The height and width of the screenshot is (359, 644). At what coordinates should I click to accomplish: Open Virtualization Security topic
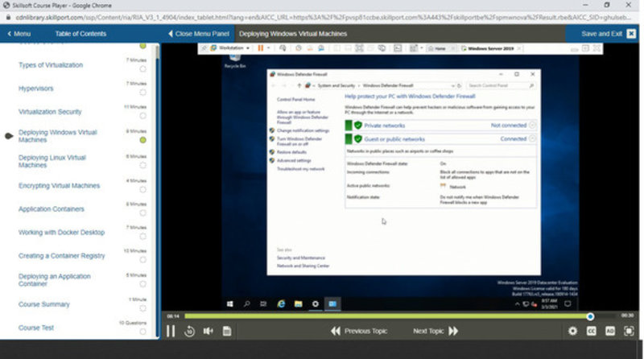tap(50, 112)
